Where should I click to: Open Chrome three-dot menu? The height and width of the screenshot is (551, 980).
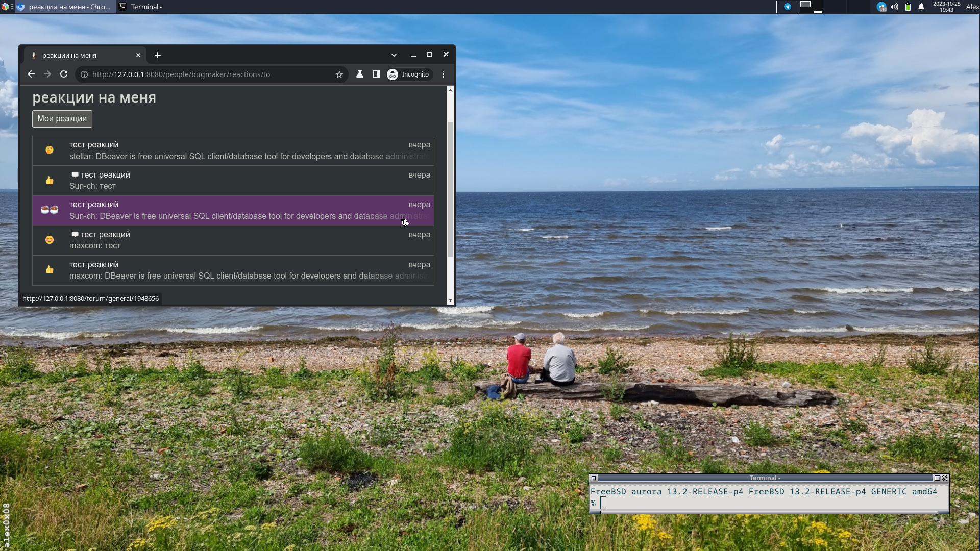coord(444,74)
